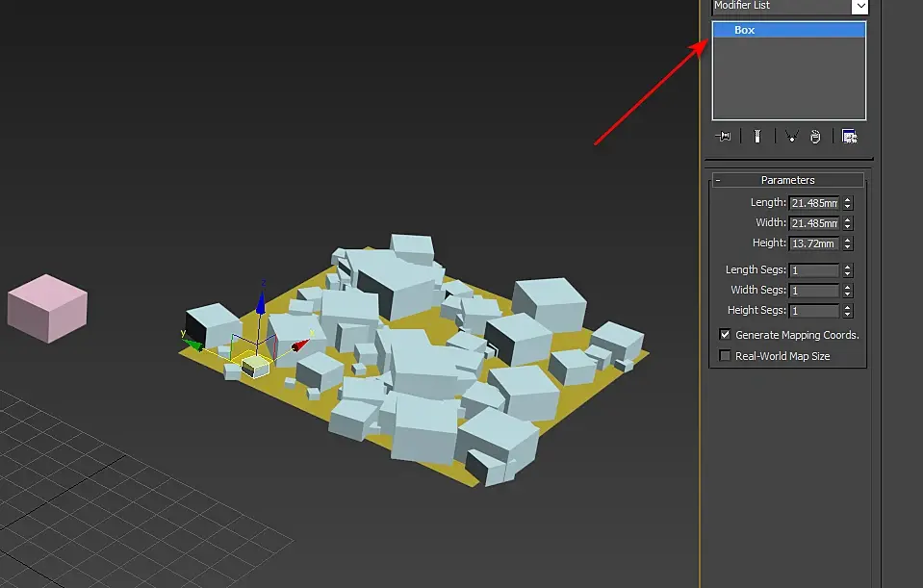Screen dimensions: 923x588
Task: Click Make Unique icon
Action: tap(790, 137)
